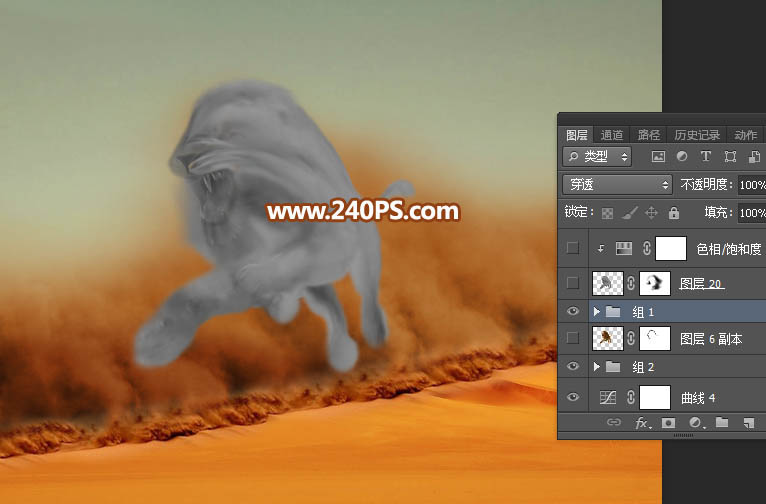Open the 穿透 blend mode dropdown

[617, 185]
